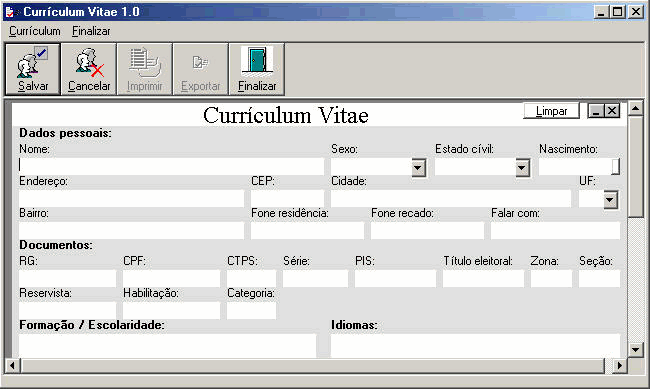Screen dimensions: 650x389
Task: Click the vertical scrollbar thumb
Action: click(635, 167)
